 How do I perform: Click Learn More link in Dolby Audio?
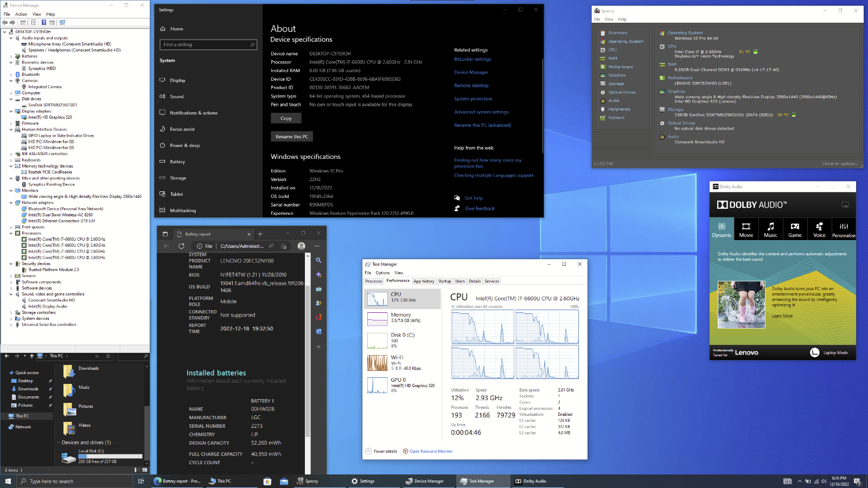782,316
